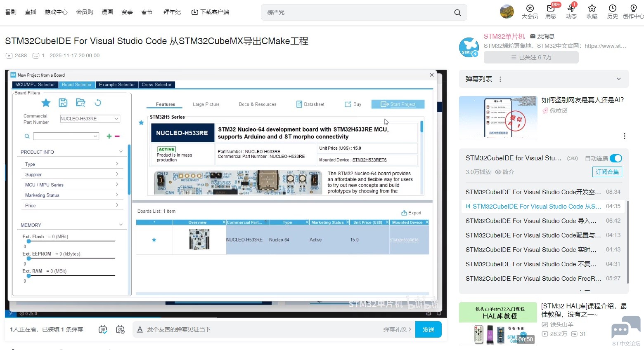Switch to the Board Selector tab
The image size is (644, 350).
[x=77, y=85]
